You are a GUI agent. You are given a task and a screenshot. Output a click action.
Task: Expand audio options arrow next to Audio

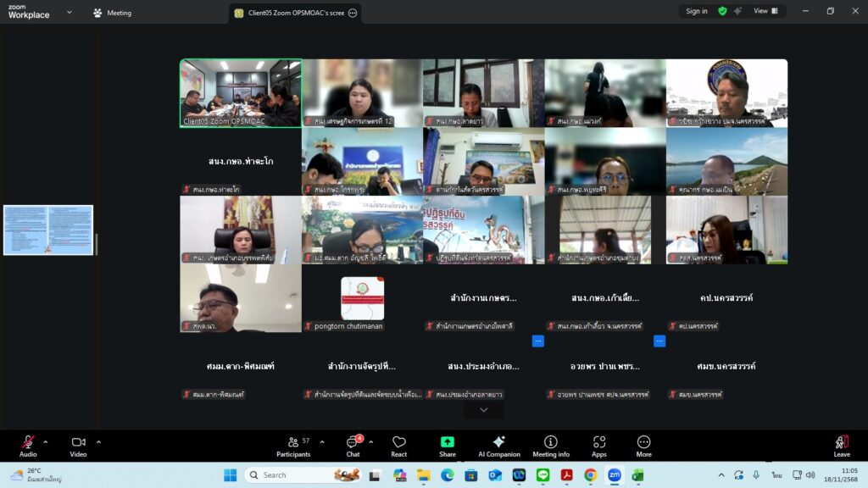click(46, 441)
